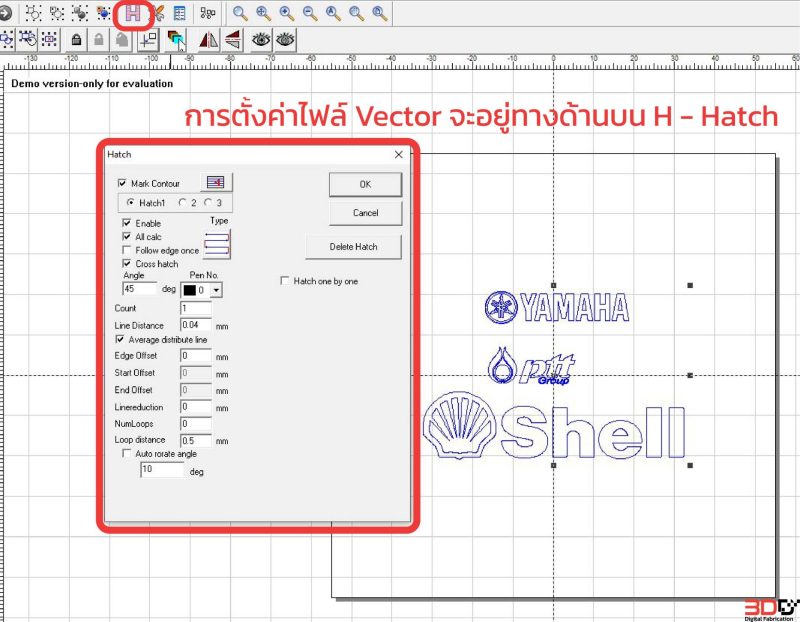
Task: Click the Loop distance field showing 0.5
Action: [x=196, y=440]
